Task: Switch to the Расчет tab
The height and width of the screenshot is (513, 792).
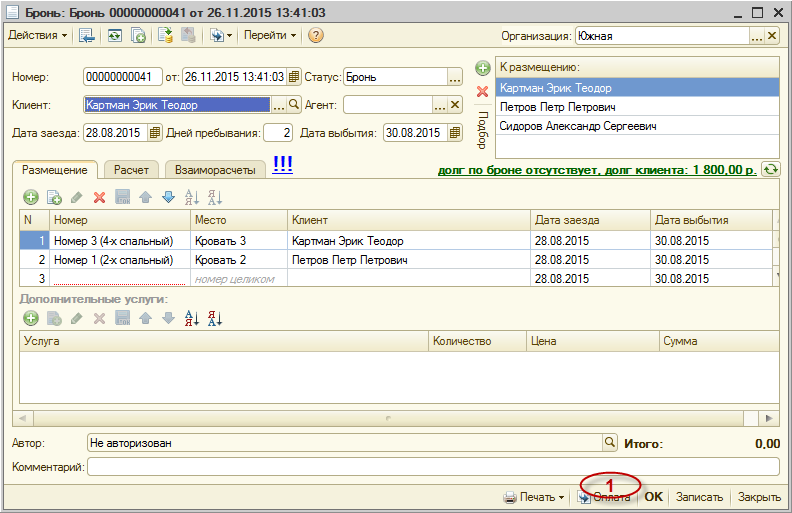Action: point(131,170)
